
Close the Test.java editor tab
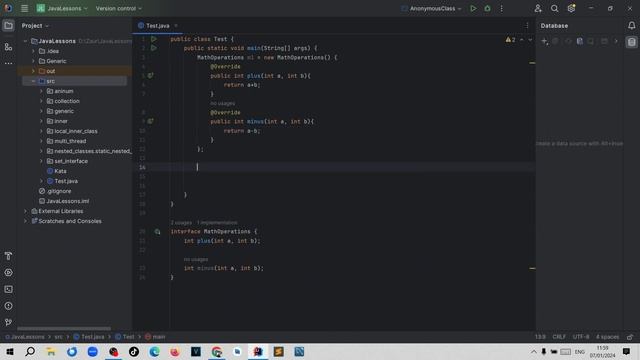click(x=176, y=26)
